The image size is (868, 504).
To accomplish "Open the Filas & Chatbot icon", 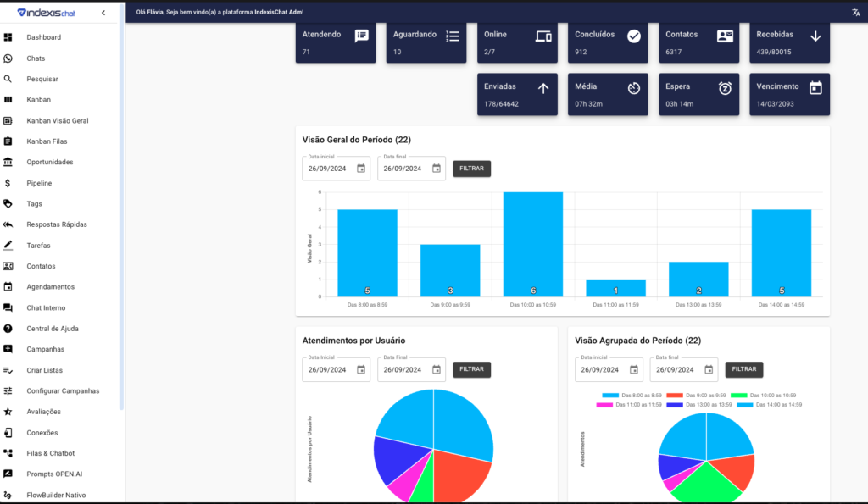I will tap(8, 453).
